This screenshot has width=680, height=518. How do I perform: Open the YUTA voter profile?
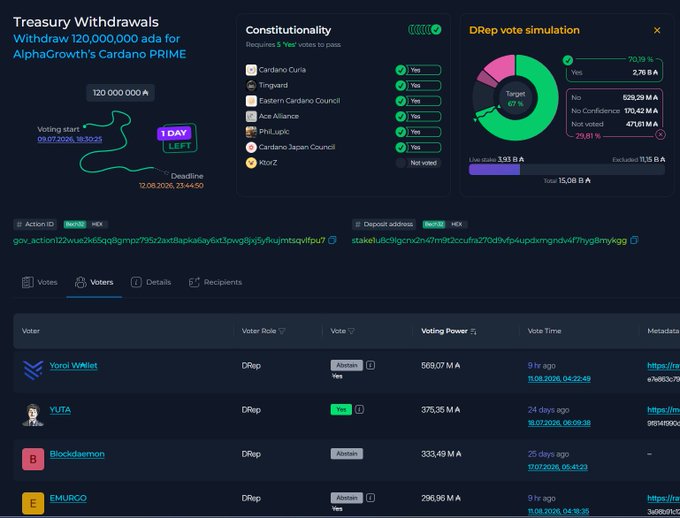tap(60, 410)
